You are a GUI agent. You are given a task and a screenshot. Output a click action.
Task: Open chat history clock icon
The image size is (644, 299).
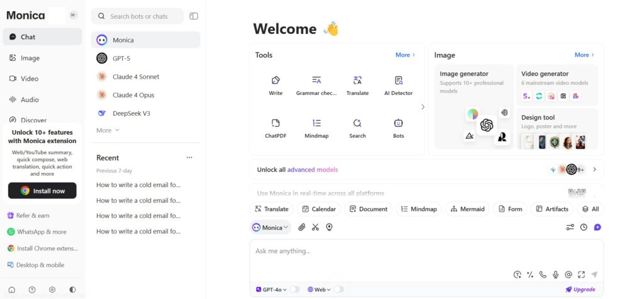coord(584,227)
